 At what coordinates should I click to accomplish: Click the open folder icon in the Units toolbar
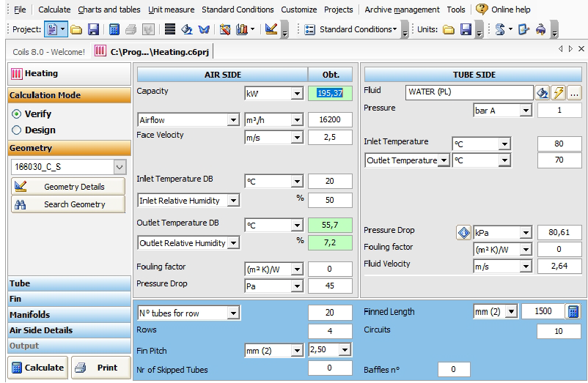tap(448, 29)
